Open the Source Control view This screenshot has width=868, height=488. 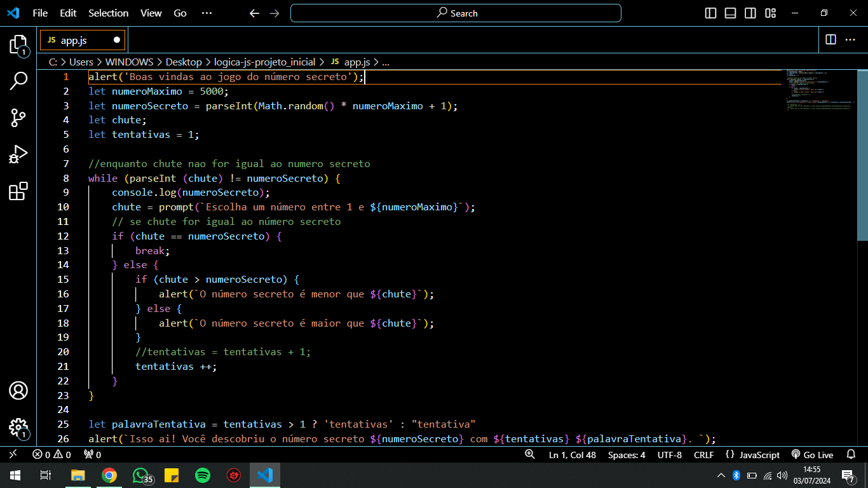18,118
